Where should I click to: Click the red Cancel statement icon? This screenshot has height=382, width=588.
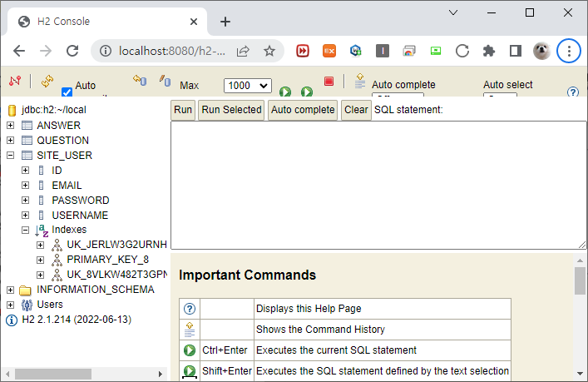point(329,81)
